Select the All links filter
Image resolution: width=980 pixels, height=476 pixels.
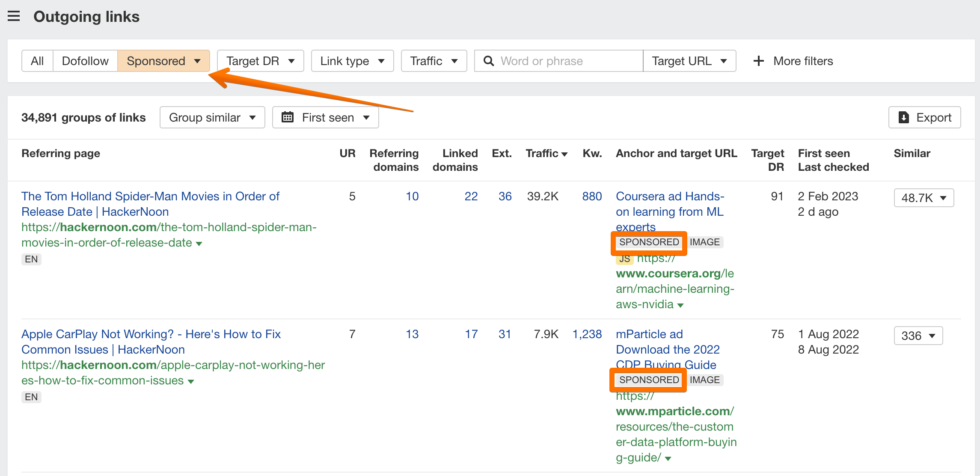point(37,61)
